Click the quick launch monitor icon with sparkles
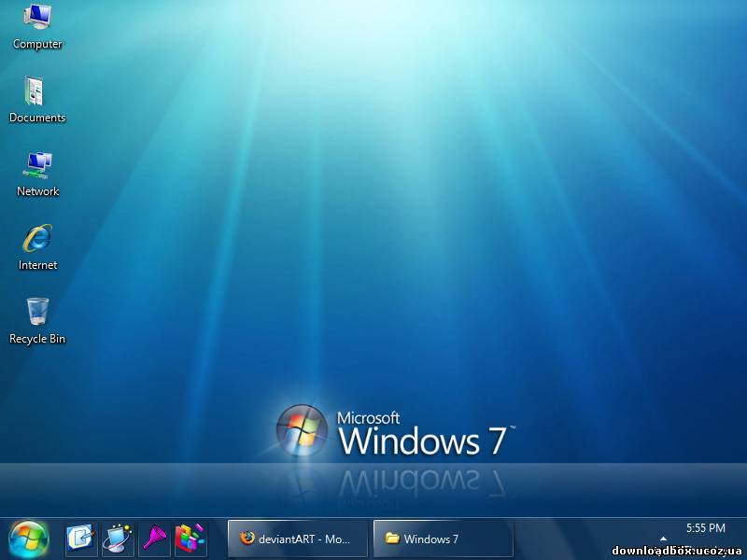The width and height of the screenshot is (747, 560). tap(118, 539)
